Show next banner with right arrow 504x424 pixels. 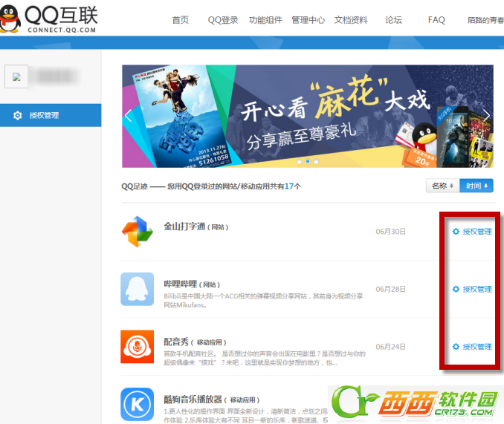(487, 114)
